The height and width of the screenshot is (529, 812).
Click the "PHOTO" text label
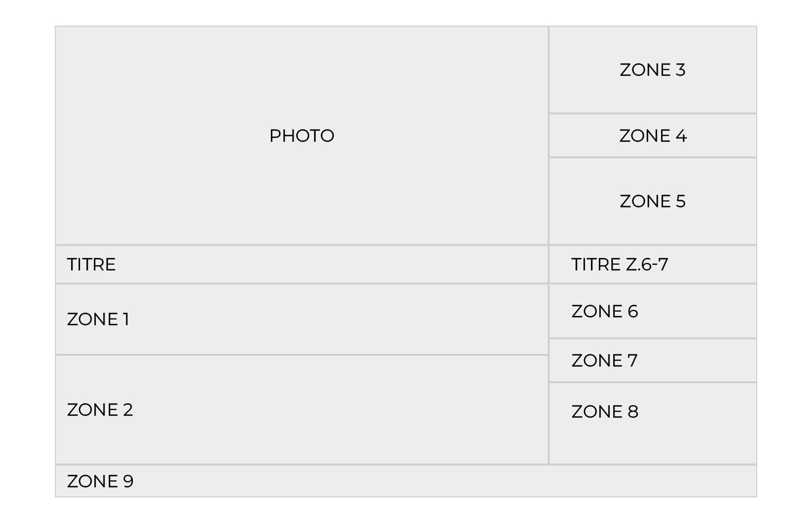tap(301, 136)
